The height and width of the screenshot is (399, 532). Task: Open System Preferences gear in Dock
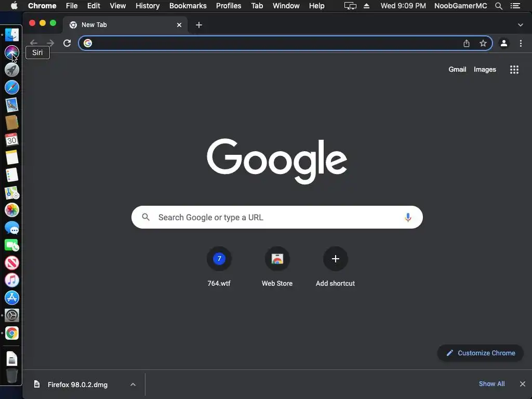(12, 315)
